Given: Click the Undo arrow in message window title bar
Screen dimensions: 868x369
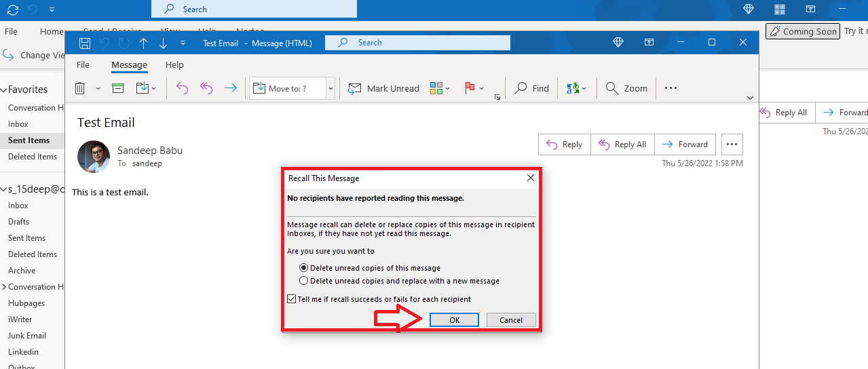Looking at the screenshot, I should tap(104, 43).
